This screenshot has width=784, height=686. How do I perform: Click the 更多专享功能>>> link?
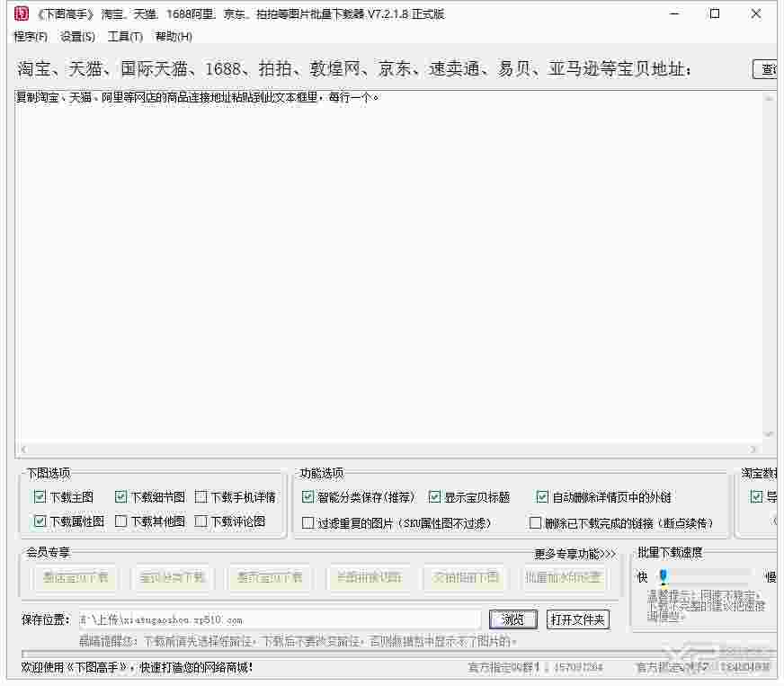575,554
